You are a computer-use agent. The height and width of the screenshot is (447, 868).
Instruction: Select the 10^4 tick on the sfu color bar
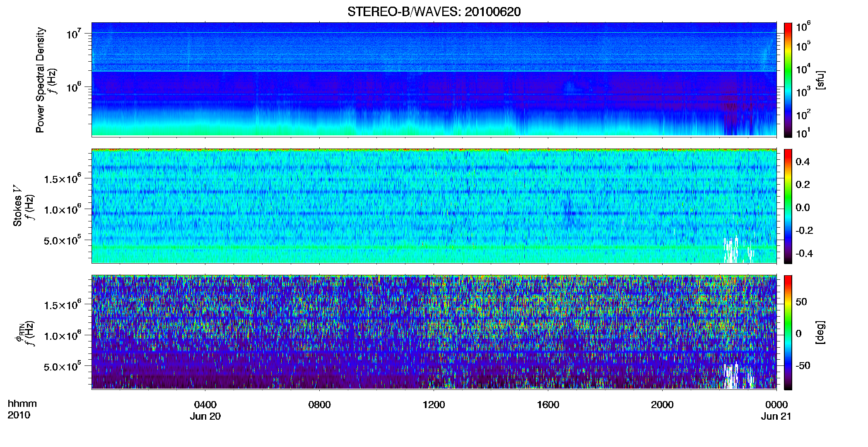tap(803, 69)
